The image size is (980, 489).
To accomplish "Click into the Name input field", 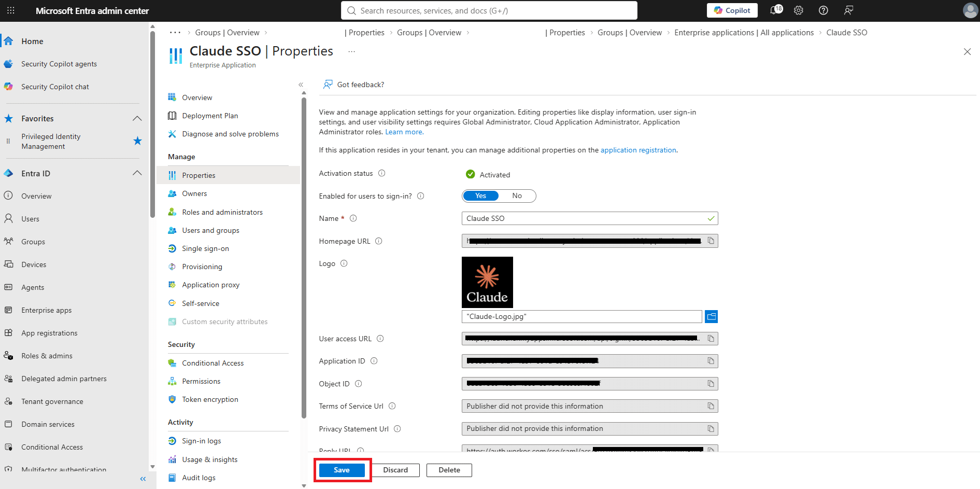I will click(x=590, y=218).
